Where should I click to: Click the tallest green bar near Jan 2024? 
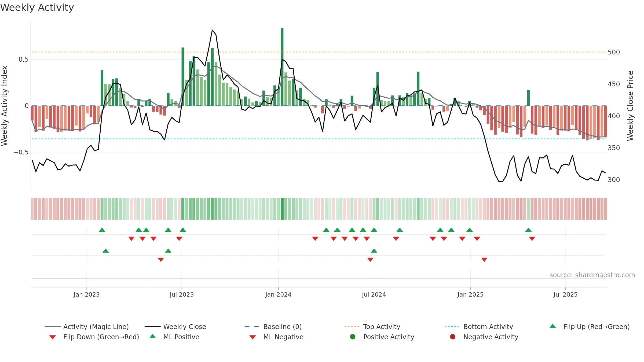282,67
